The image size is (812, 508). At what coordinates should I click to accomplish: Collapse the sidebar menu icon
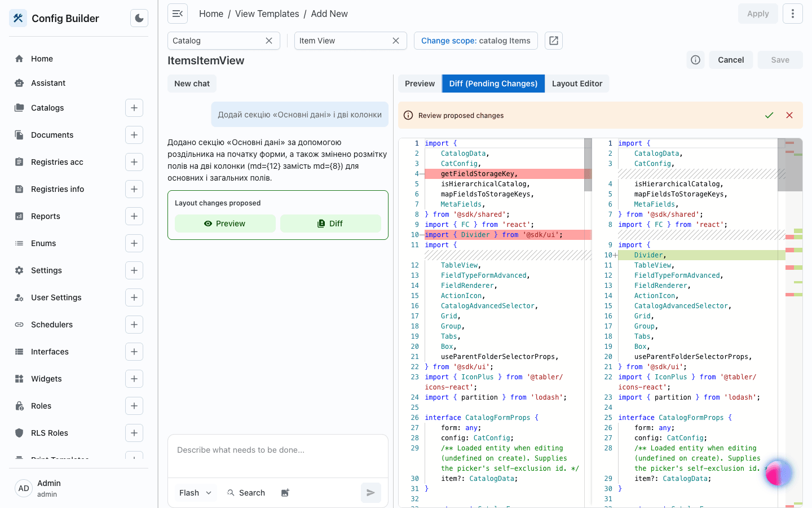(x=178, y=14)
